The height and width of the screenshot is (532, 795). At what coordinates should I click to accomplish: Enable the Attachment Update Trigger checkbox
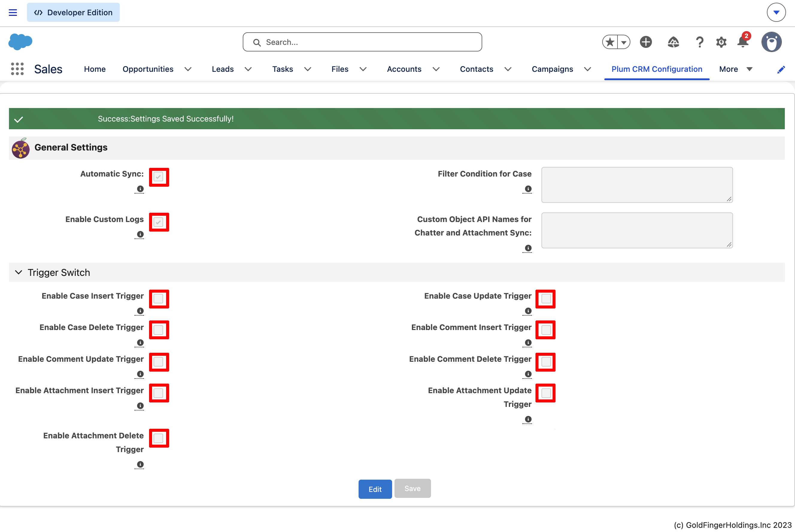point(546,393)
